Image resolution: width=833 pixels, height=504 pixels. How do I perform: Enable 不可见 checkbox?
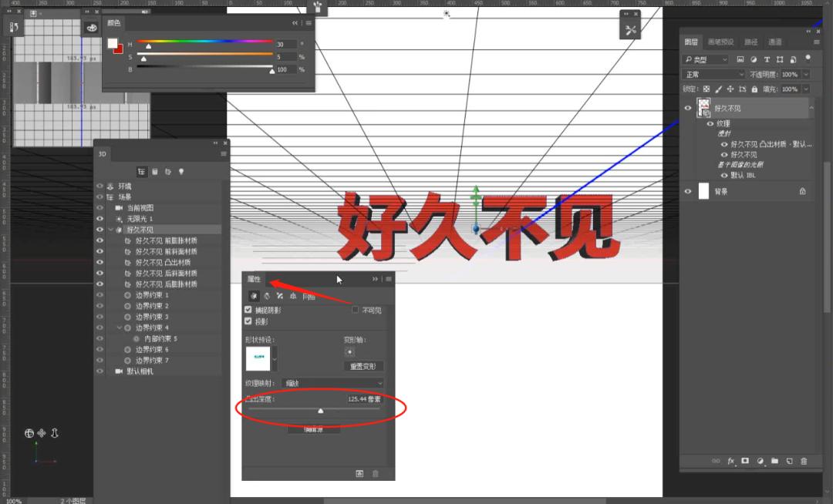coord(355,310)
